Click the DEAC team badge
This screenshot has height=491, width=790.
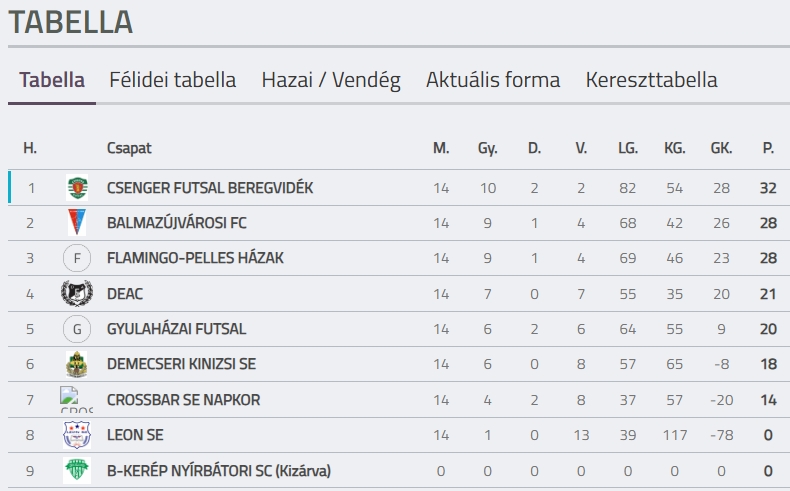point(77,293)
